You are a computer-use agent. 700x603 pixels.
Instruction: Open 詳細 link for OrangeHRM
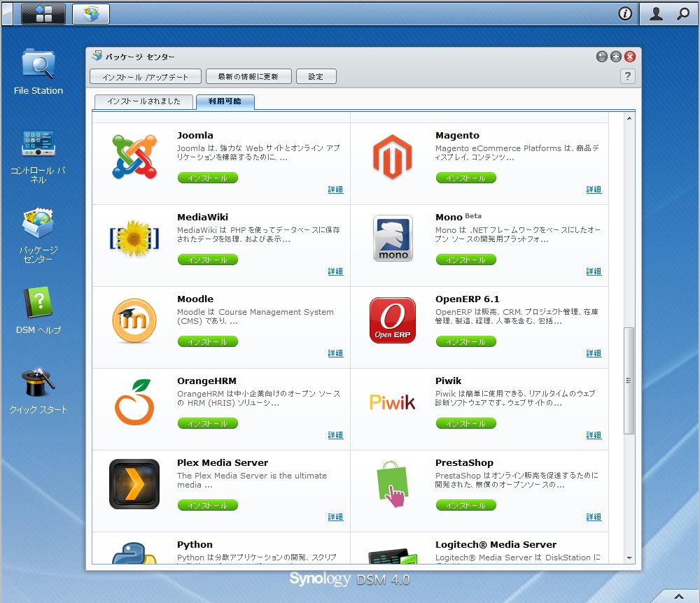335,435
